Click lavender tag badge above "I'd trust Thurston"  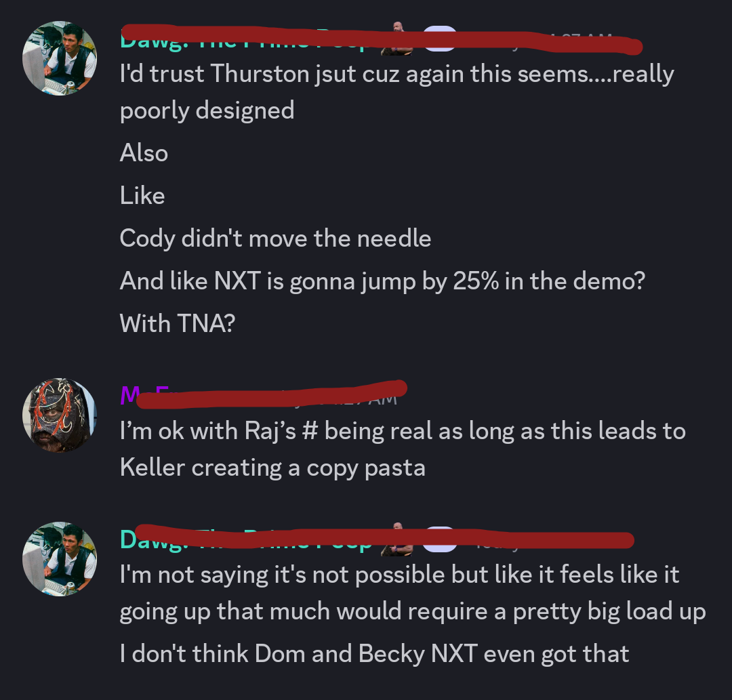point(440,39)
